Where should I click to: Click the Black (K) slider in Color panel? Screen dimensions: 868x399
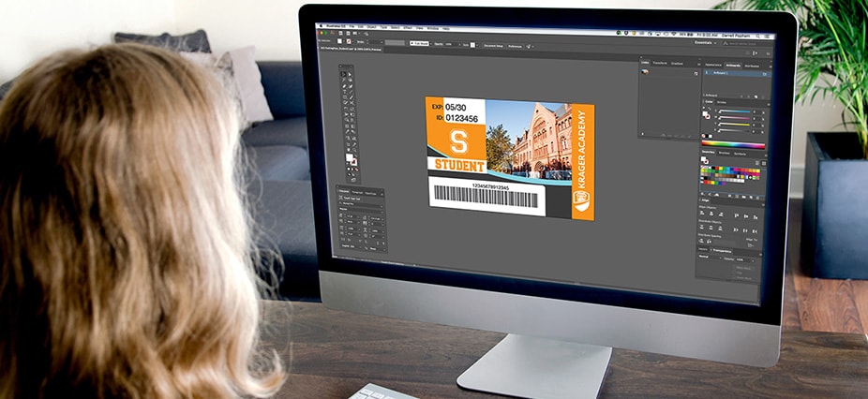coord(733,130)
